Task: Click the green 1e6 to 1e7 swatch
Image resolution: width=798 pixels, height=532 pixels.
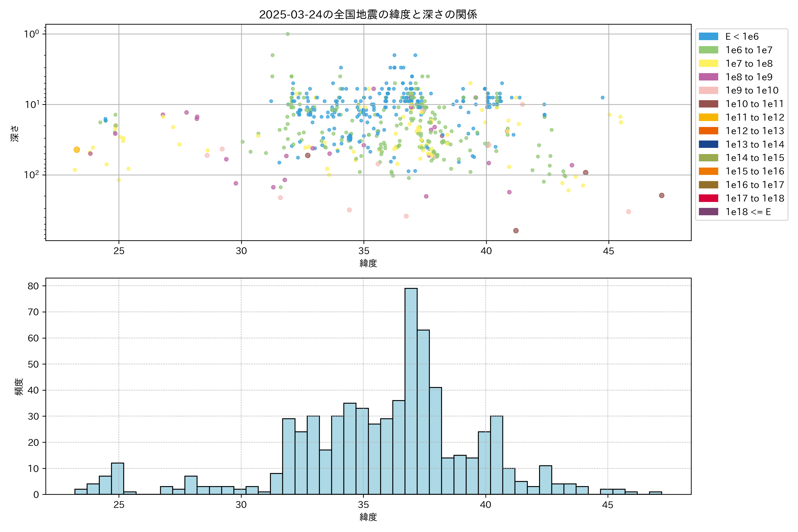Action: 708,50
